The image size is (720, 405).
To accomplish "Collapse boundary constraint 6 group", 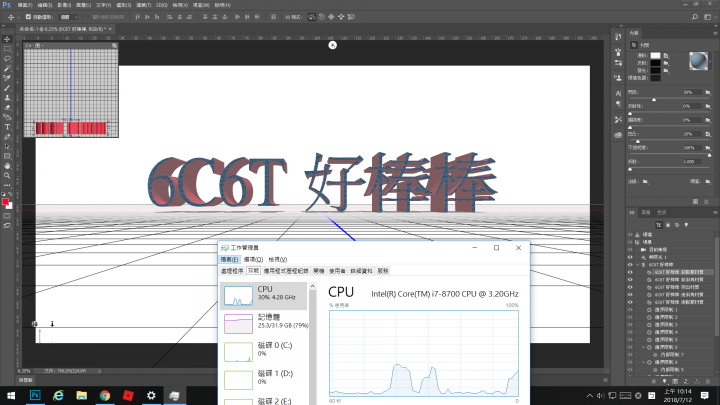I will [x=643, y=347].
